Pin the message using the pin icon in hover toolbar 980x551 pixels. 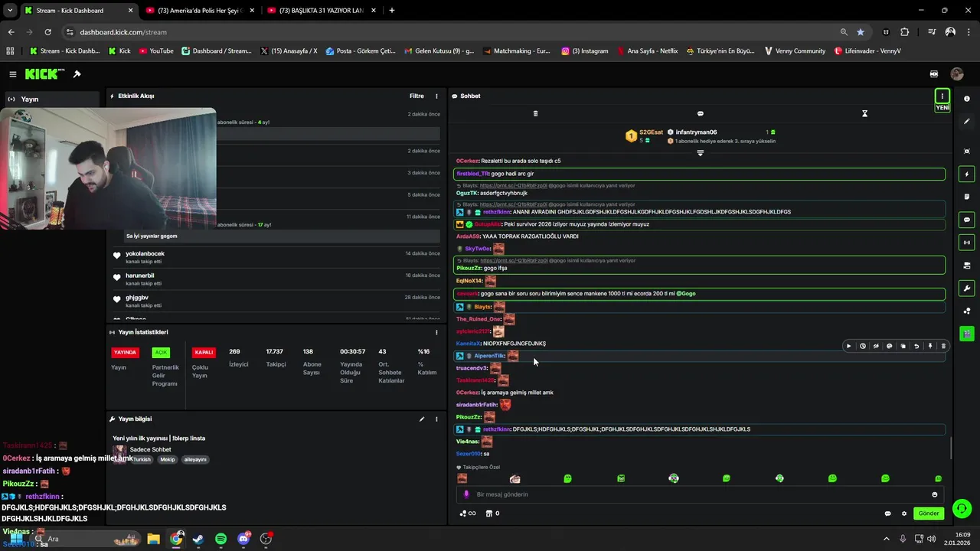[930, 346]
